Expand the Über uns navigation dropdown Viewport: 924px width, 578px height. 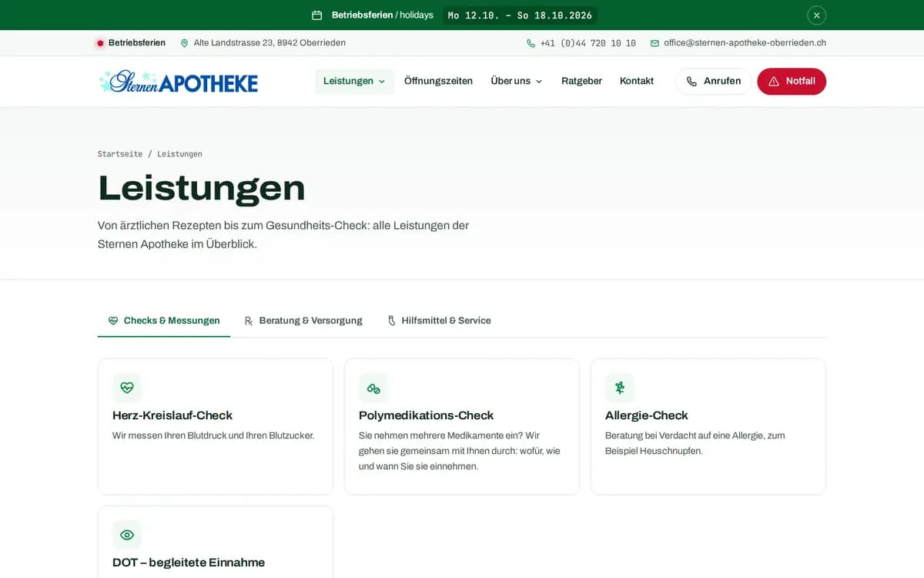coord(517,81)
